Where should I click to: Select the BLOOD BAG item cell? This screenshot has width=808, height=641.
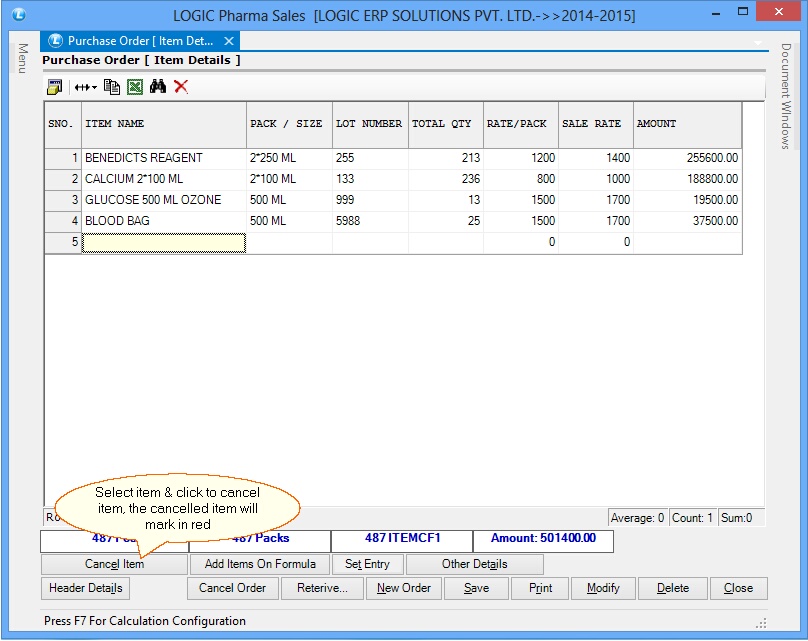point(164,222)
